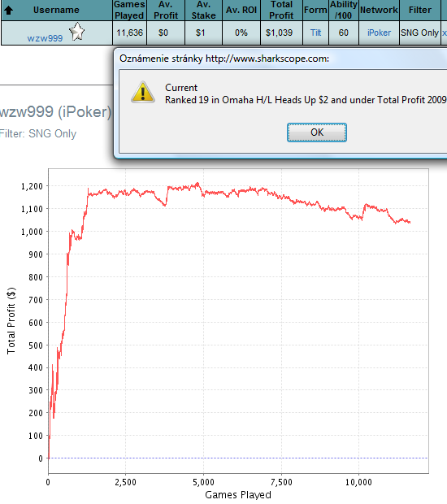Click OK in the alert dialog
This screenshot has width=447, height=504.
click(317, 133)
